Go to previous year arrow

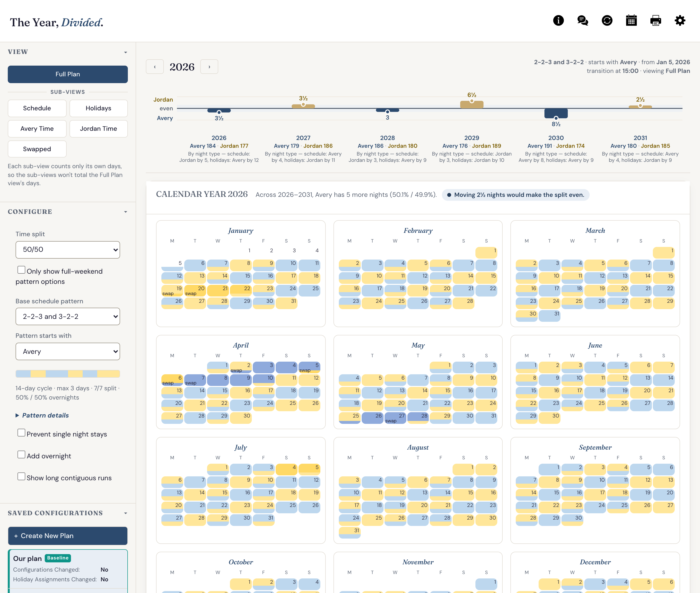point(155,67)
